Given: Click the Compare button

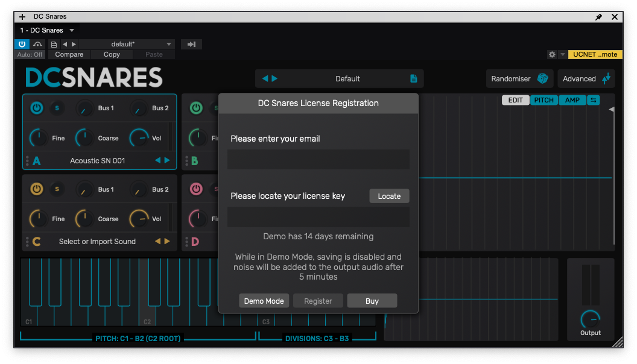Looking at the screenshot, I should 69,54.
